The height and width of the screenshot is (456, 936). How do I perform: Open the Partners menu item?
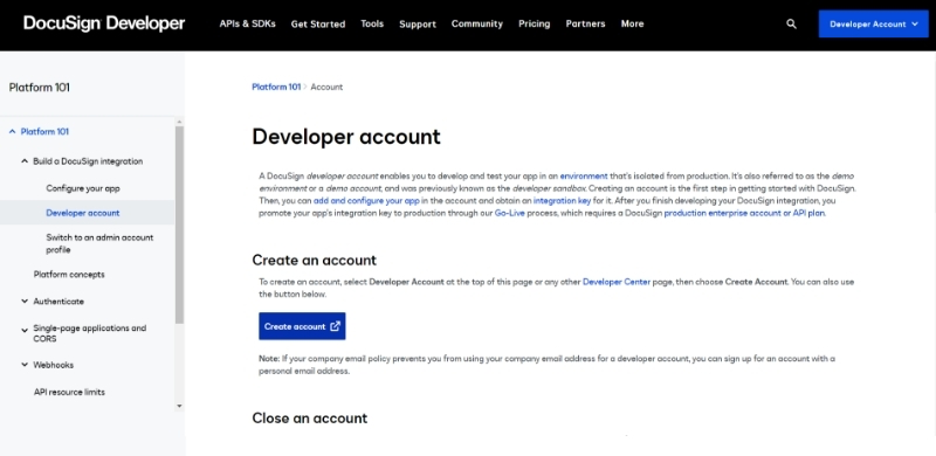(585, 24)
